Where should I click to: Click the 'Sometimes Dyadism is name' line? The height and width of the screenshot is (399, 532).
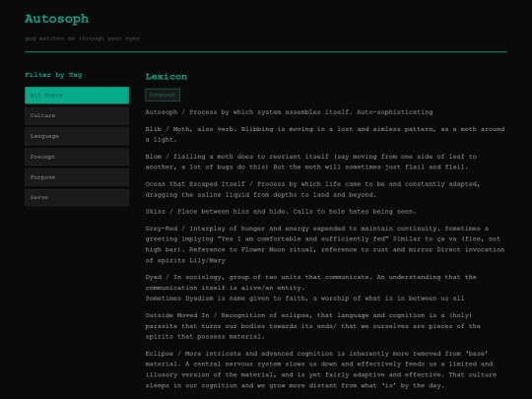click(x=304, y=299)
